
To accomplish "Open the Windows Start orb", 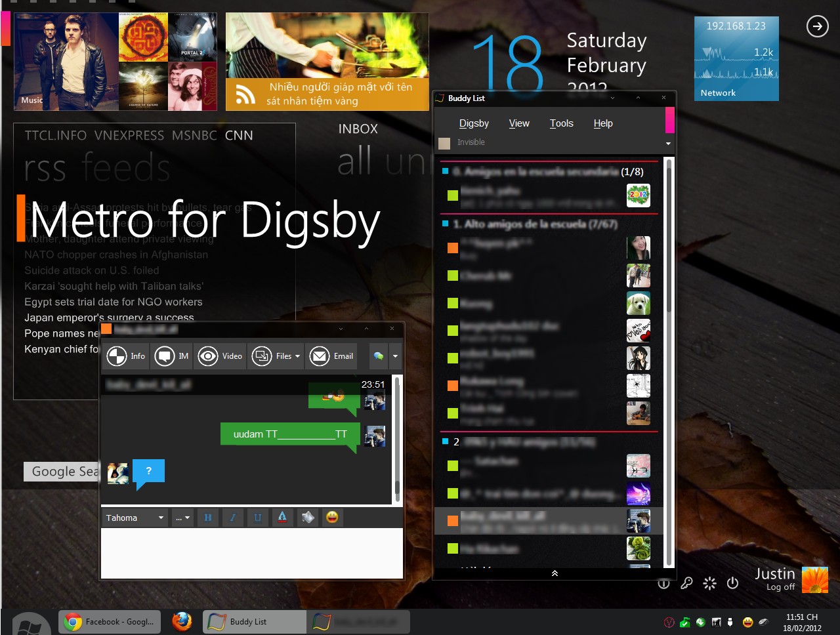I will click(31, 624).
